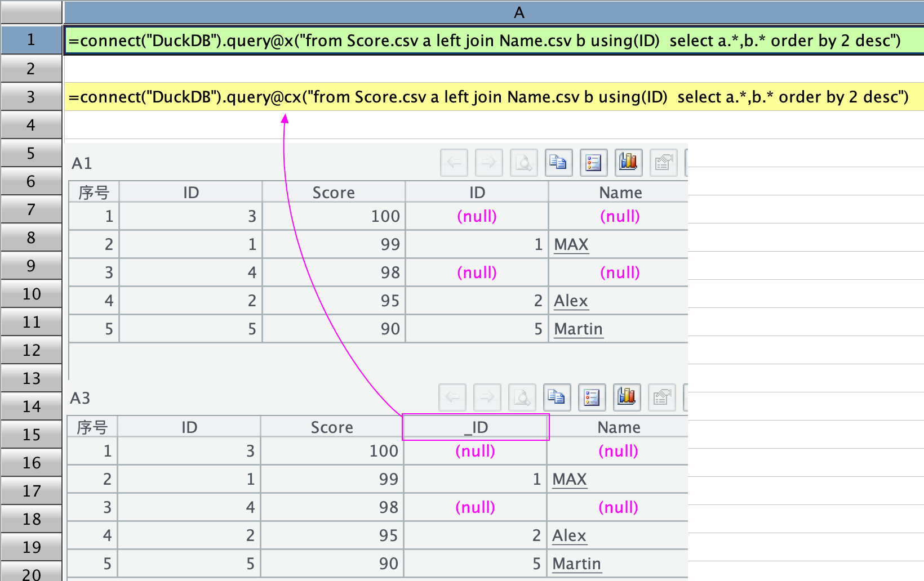The image size is (924, 581).
Task: Click the _ID column header in A3 table
Action: [476, 427]
